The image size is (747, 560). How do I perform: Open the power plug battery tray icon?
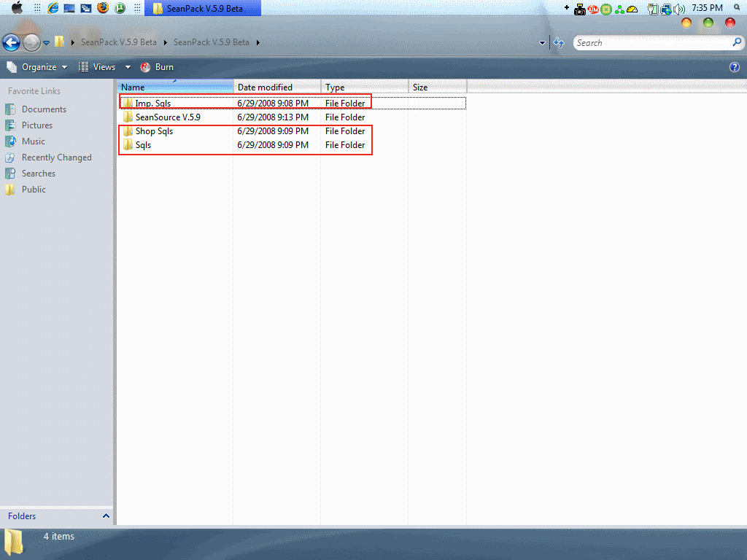click(653, 9)
